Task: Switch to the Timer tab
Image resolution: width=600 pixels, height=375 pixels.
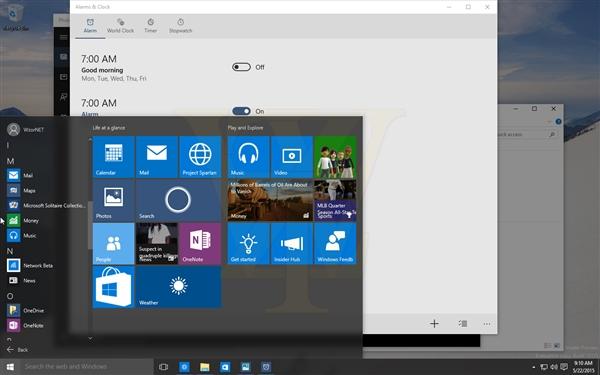Action: [x=150, y=26]
